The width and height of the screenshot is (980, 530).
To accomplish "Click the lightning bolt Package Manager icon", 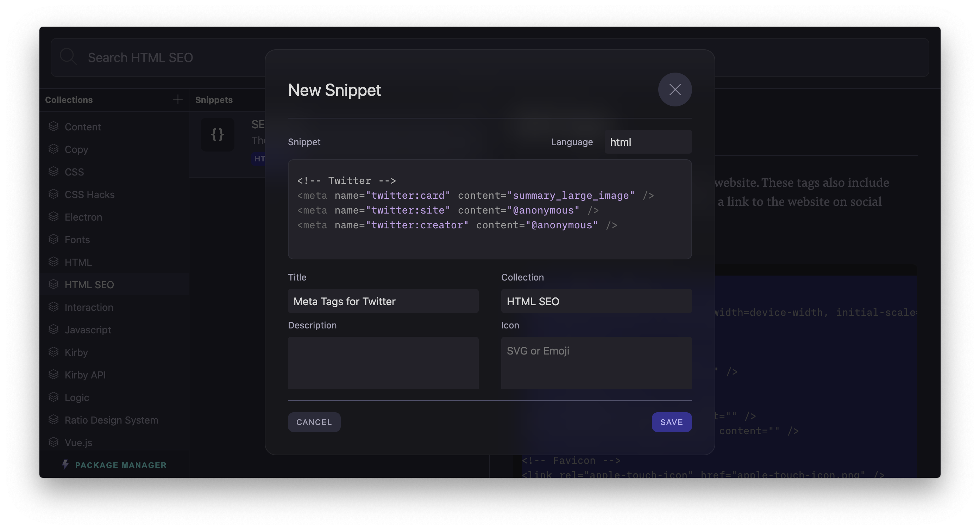I will pyautogui.click(x=65, y=464).
